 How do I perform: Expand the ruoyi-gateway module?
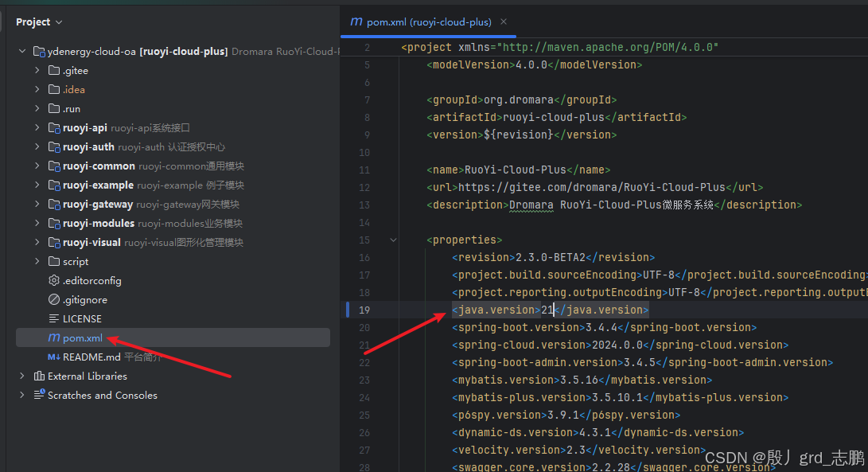[x=37, y=204]
